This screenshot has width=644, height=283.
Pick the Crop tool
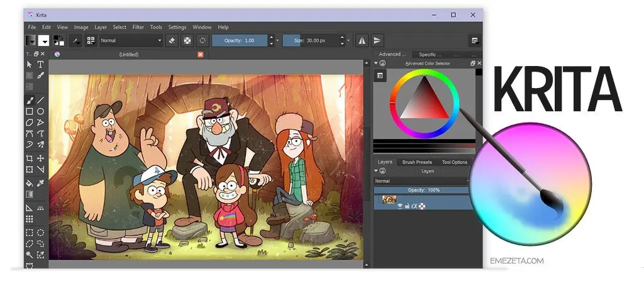click(30, 158)
